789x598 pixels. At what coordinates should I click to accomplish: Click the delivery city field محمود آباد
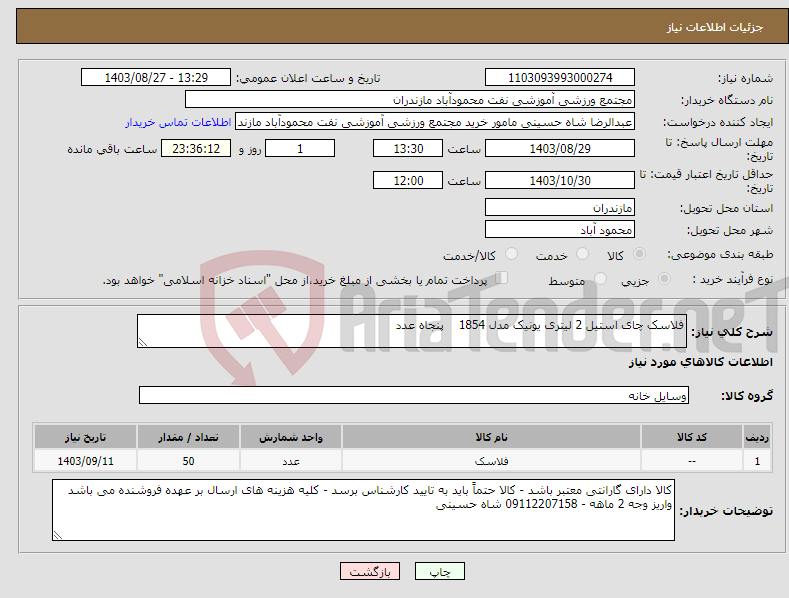pos(560,230)
